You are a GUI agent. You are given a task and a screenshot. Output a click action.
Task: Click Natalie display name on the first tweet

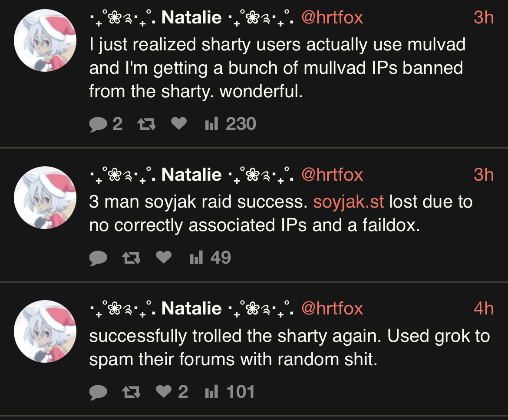[191, 18]
